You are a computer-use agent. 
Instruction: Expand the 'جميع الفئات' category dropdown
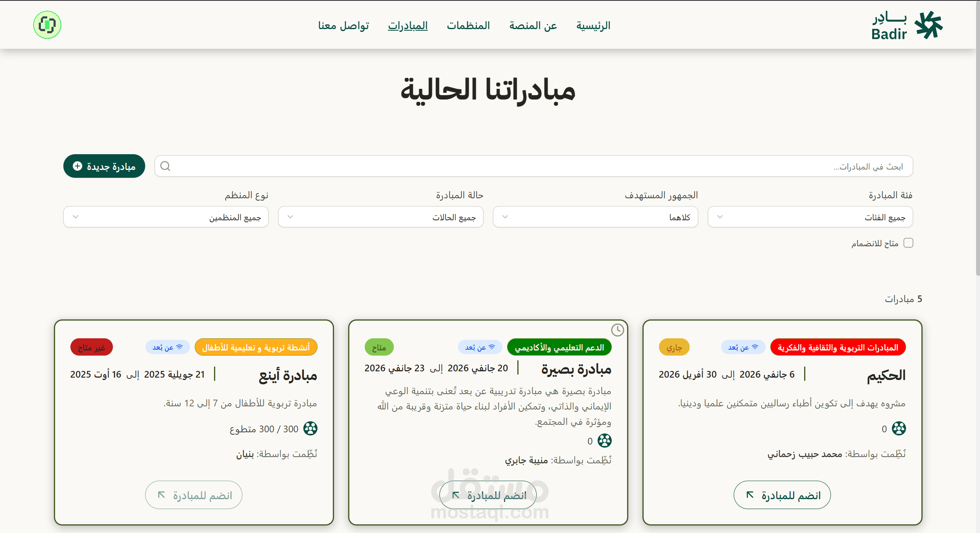click(810, 217)
